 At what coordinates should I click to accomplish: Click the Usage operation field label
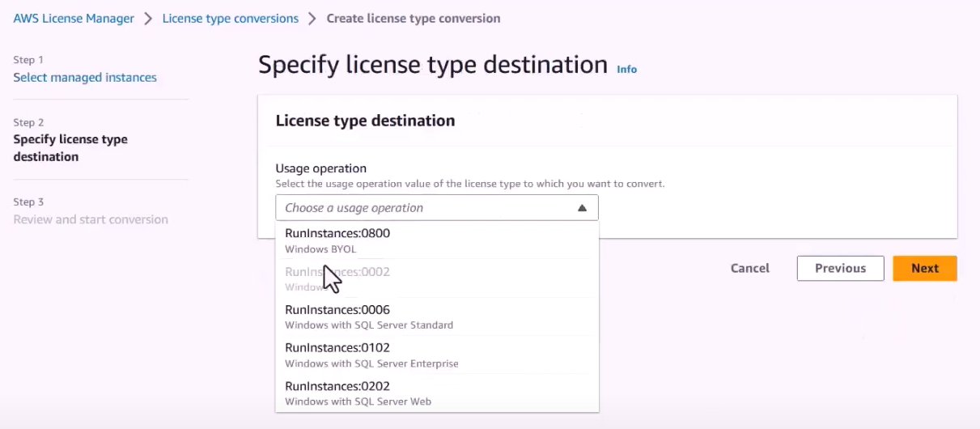coord(321,168)
